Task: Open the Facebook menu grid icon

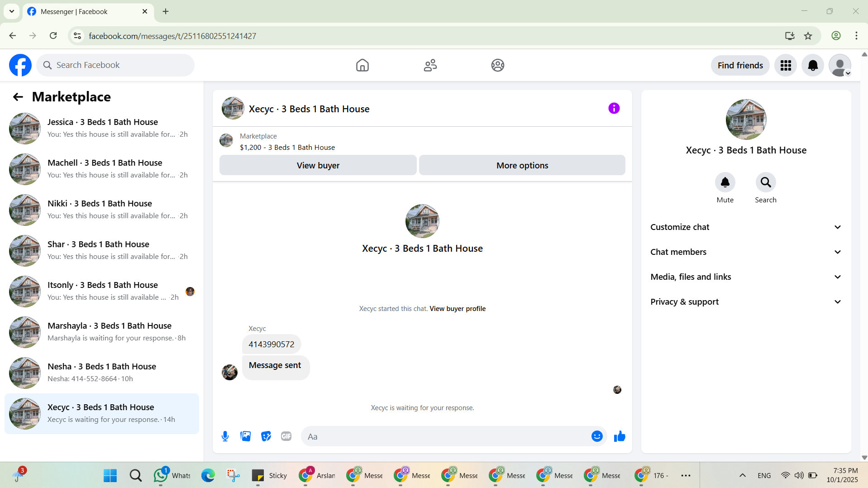Action: (786, 65)
